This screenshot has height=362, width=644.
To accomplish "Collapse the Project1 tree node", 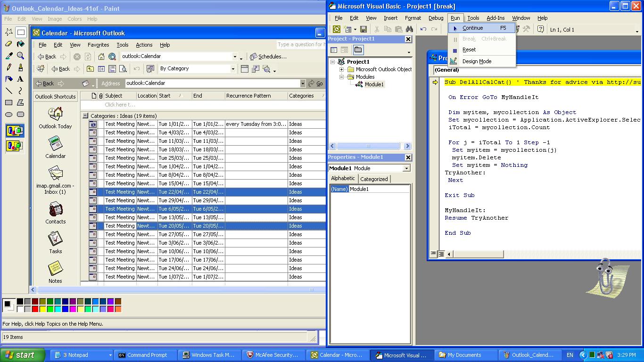I will click(332, 62).
